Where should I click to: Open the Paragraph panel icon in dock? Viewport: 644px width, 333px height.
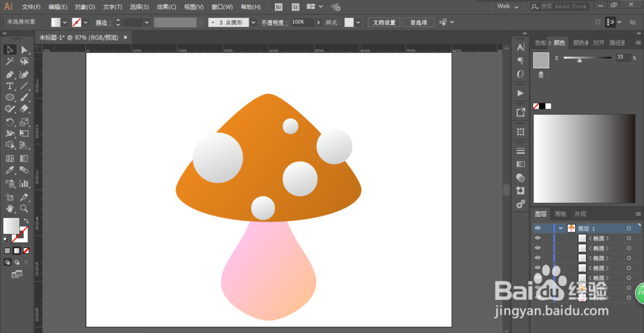520,61
